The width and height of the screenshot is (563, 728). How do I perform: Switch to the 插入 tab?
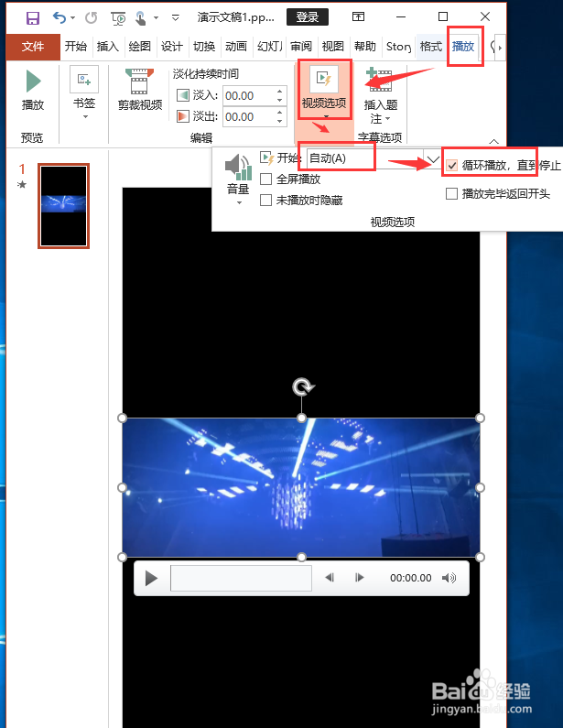point(108,47)
